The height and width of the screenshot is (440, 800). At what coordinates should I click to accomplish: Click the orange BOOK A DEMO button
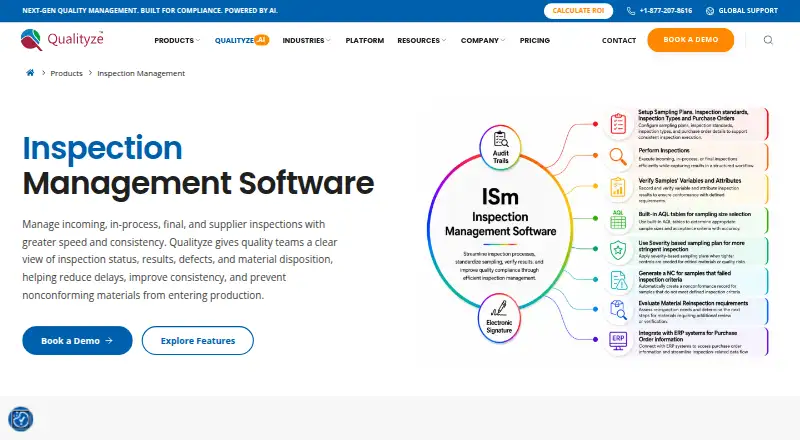691,40
